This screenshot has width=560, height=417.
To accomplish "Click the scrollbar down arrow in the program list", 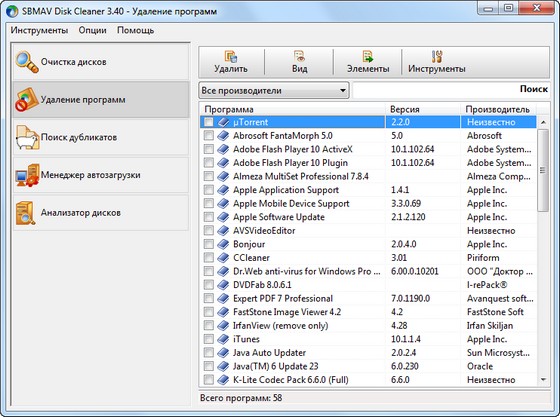I will [543, 380].
